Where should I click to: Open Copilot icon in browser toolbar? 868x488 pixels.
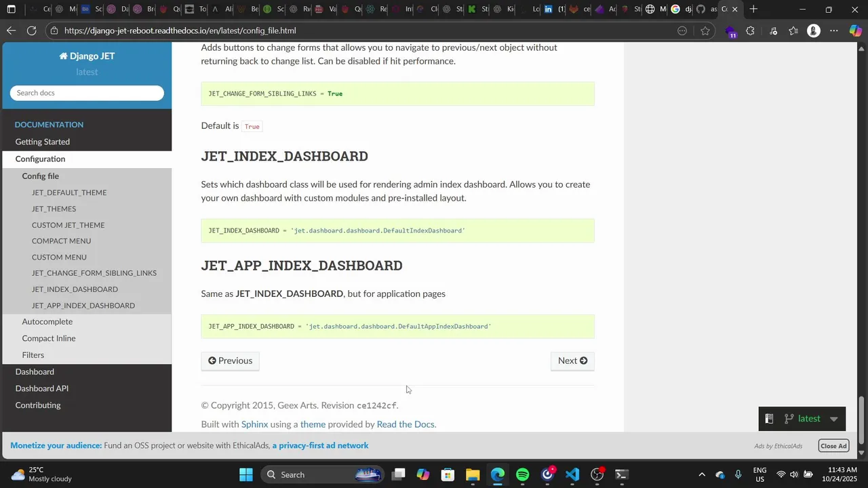click(856, 30)
